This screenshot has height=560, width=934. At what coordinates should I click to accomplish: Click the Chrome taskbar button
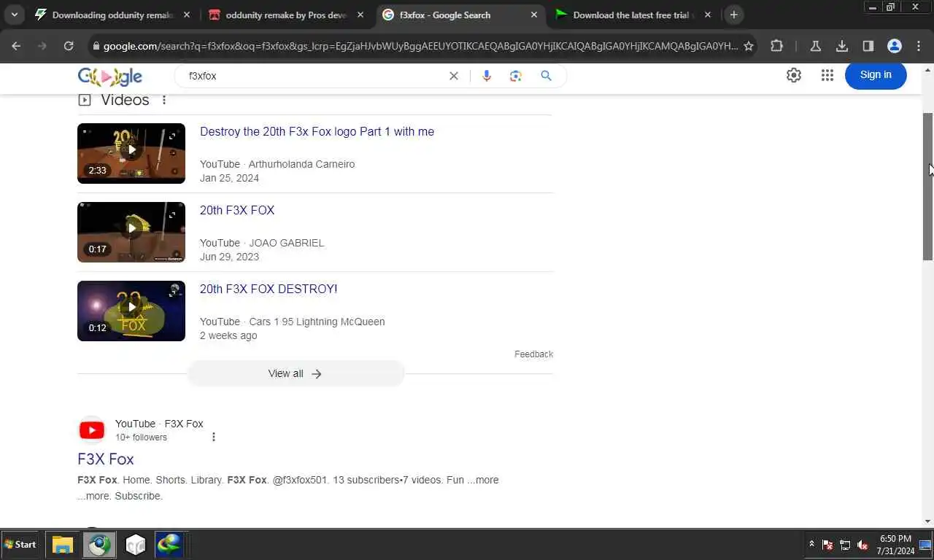pos(99,545)
